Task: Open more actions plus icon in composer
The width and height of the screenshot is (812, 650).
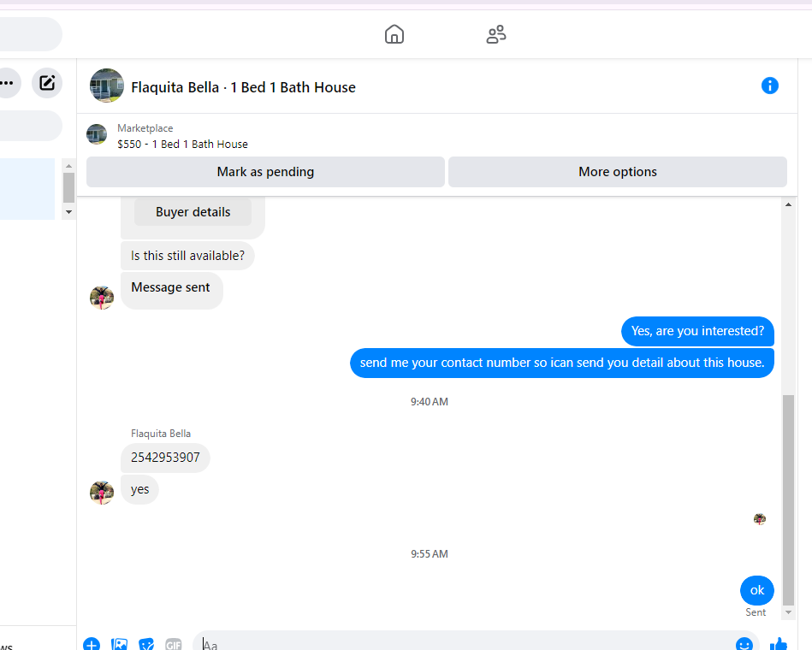Action: [x=92, y=644]
